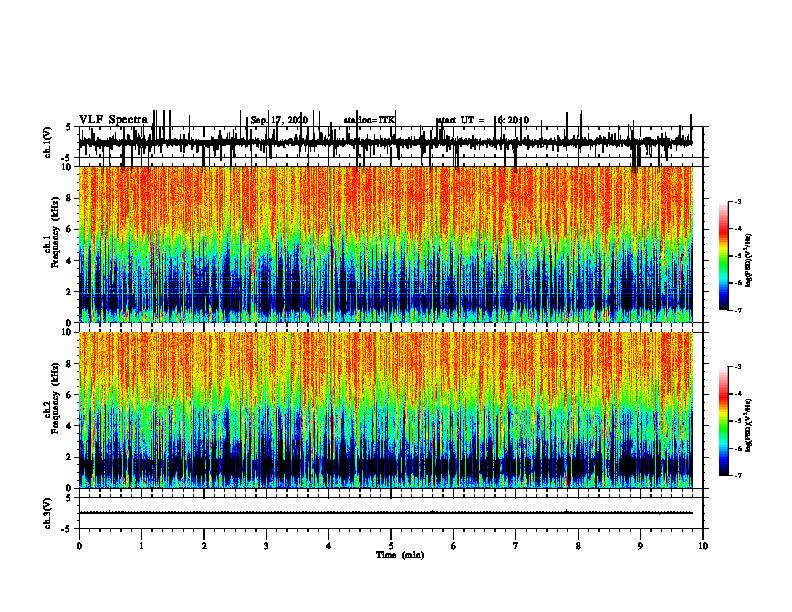
Task: Click the flat ch.3 waveform trace
Action: [385, 513]
